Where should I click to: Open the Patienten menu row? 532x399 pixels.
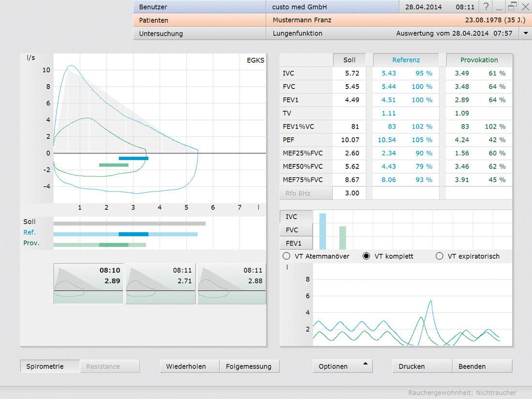pyautogui.click(x=199, y=20)
